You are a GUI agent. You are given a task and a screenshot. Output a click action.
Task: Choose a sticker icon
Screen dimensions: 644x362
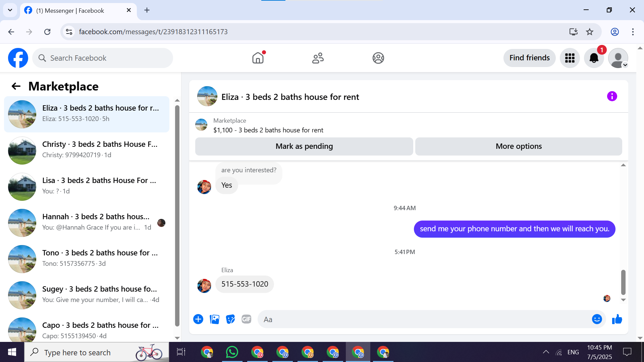(230, 319)
